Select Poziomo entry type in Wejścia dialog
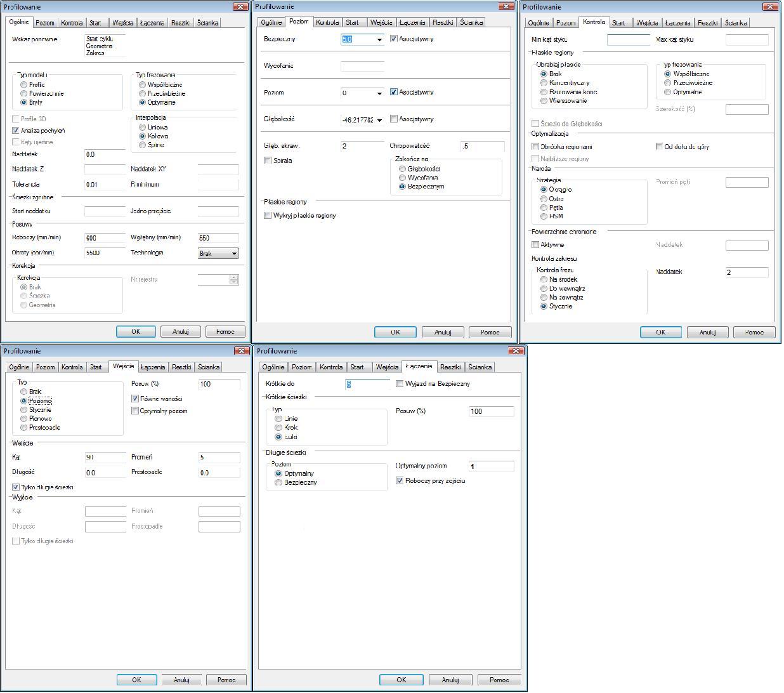 24,400
